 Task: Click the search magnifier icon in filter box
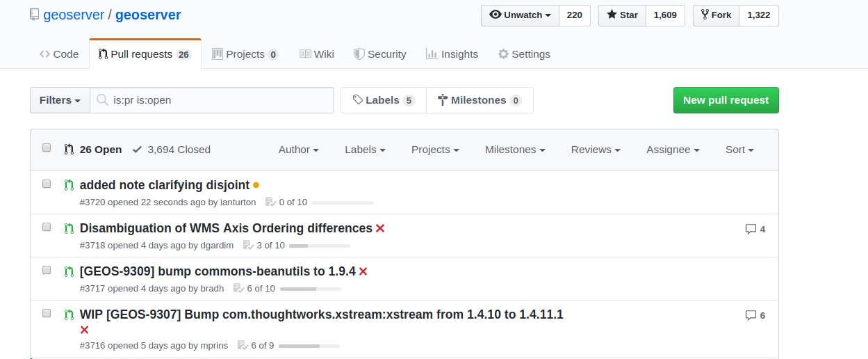pyautogui.click(x=102, y=100)
